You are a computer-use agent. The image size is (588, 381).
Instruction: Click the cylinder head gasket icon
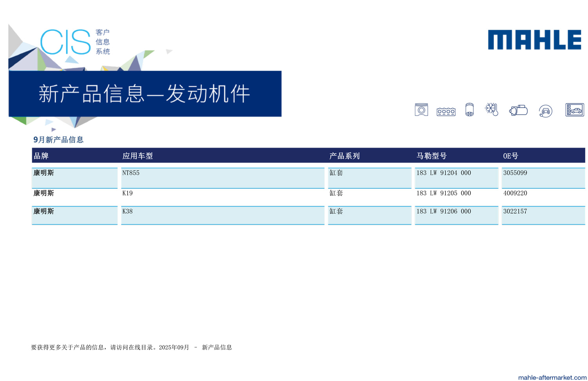tap(446, 112)
